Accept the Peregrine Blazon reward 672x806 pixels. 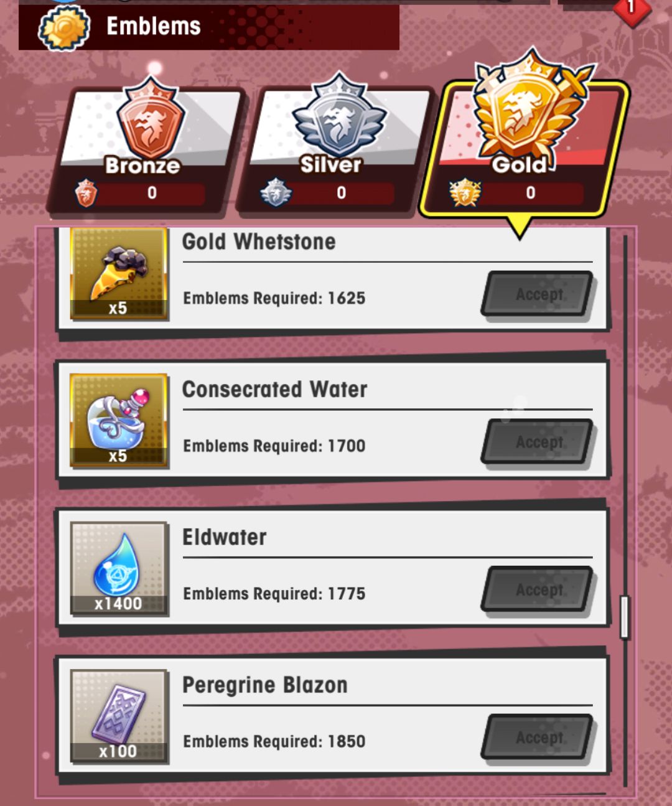[538, 738]
